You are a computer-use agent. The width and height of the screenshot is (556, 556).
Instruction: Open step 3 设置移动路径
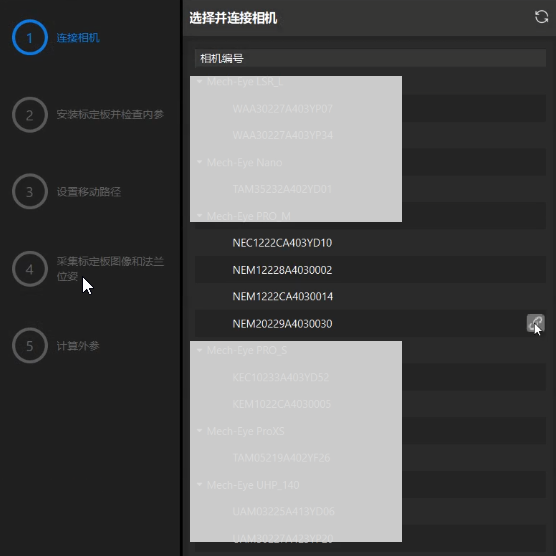click(67, 191)
